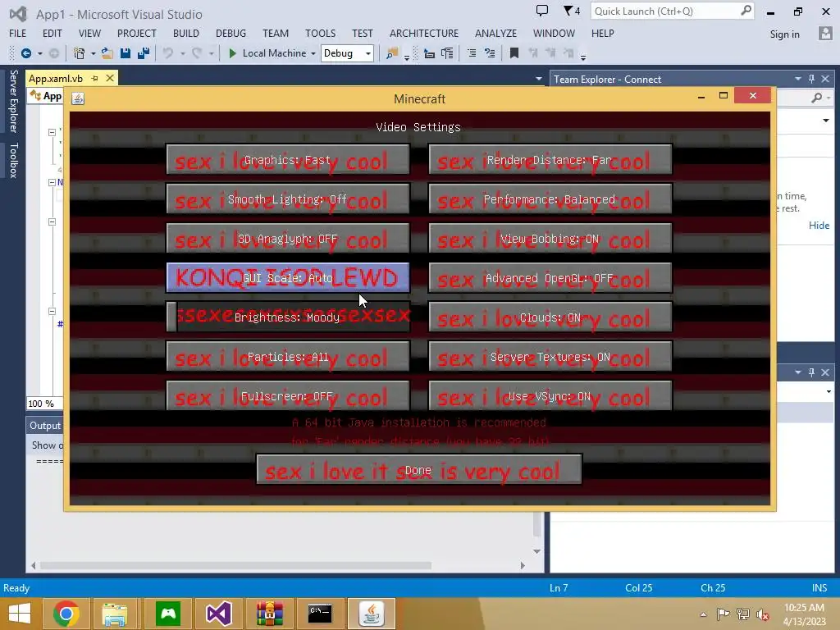840x630 pixels.
Task: Click the Java icon in the Minecraft title bar
Action: tap(78, 98)
